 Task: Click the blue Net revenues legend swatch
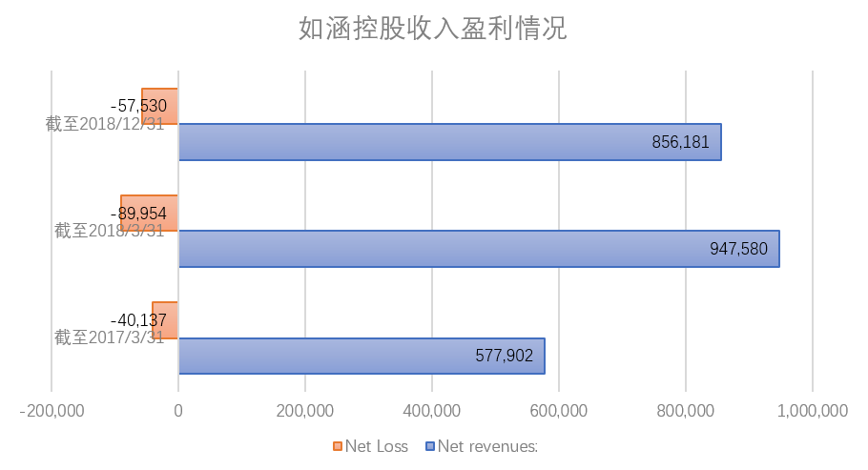pyautogui.click(x=429, y=446)
